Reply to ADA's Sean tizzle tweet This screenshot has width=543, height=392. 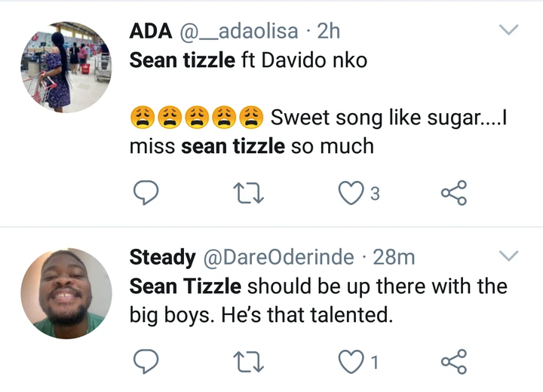click(x=146, y=194)
